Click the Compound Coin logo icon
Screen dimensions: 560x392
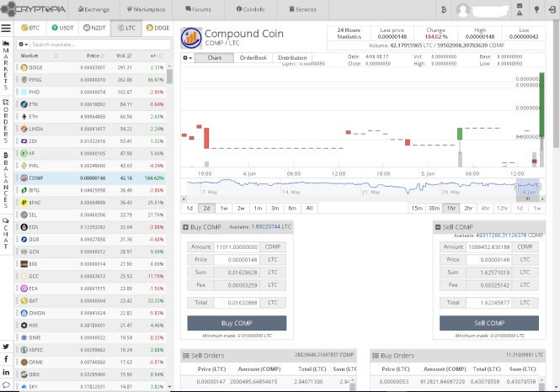190,38
